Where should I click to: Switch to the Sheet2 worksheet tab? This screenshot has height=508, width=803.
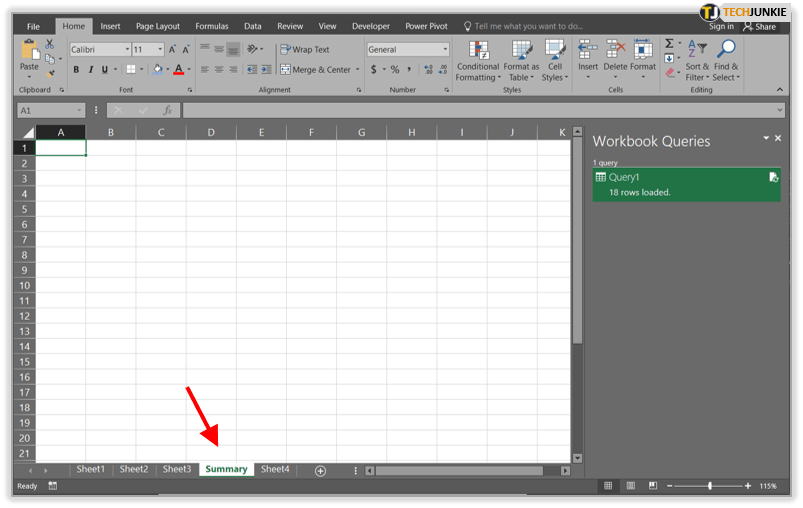coord(134,469)
